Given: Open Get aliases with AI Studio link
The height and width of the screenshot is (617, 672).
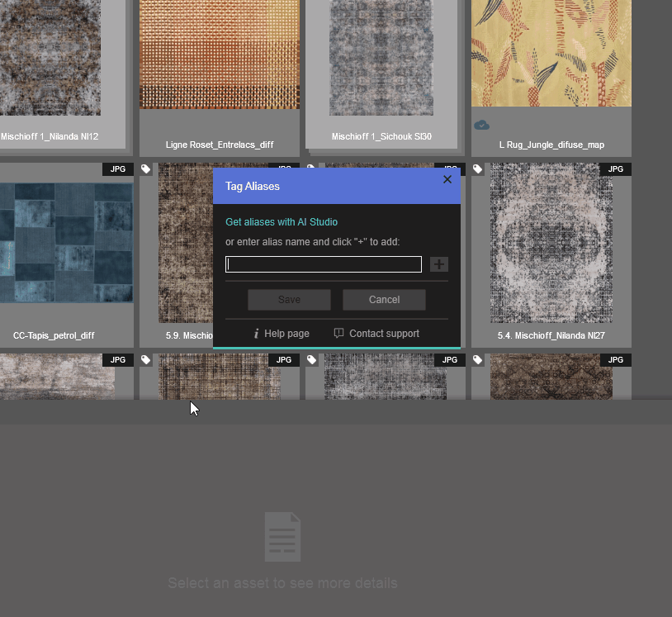Looking at the screenshot, I should point(282,222).
